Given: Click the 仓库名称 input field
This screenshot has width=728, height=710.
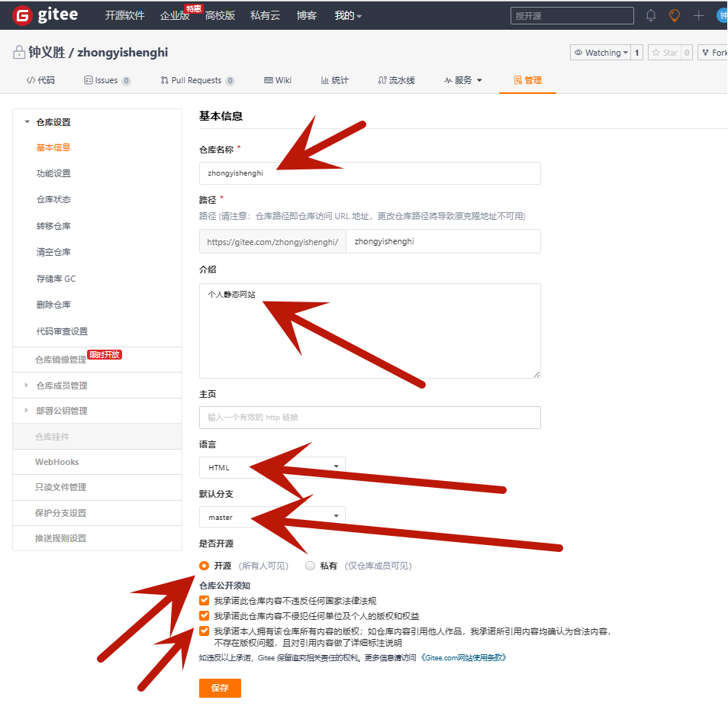Looking at the screenshot, I should (369, 173).
